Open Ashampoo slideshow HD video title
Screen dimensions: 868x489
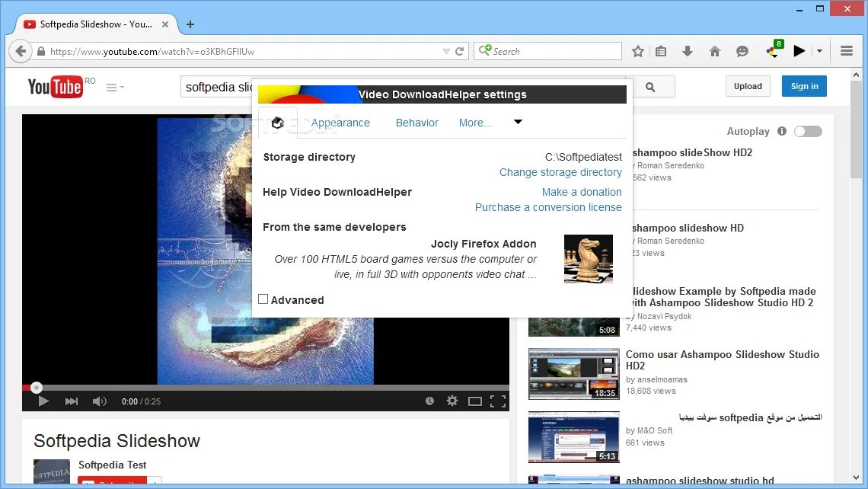[688, 228]
